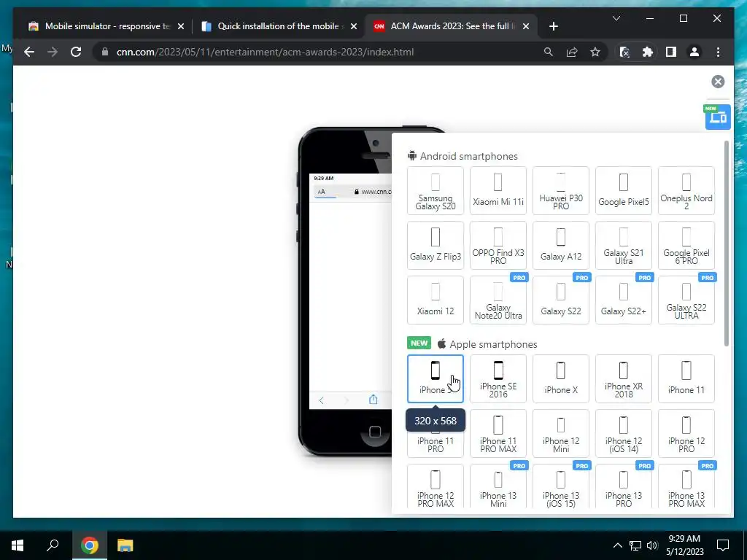This screenshot has height=560, width=747.
Task: Select the Galaxy S22 device
Action: (561, 300)
